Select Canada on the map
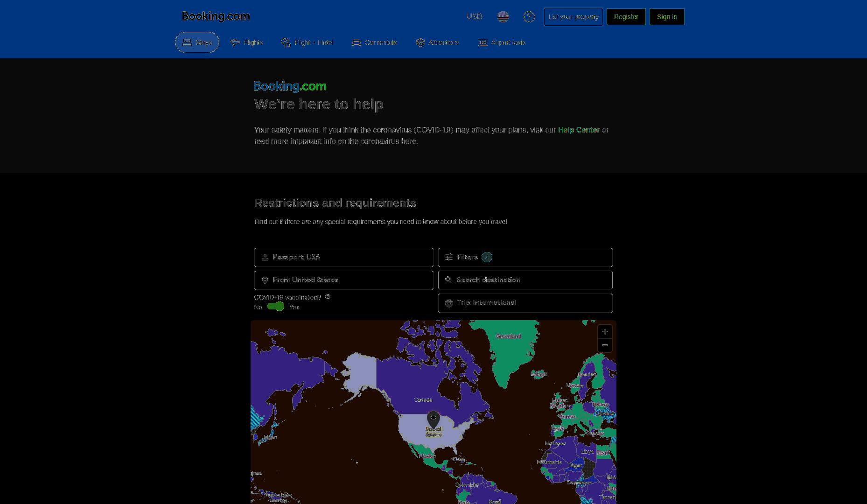The height and width of the screenshot is (504, 867). [x=423, y=400]
